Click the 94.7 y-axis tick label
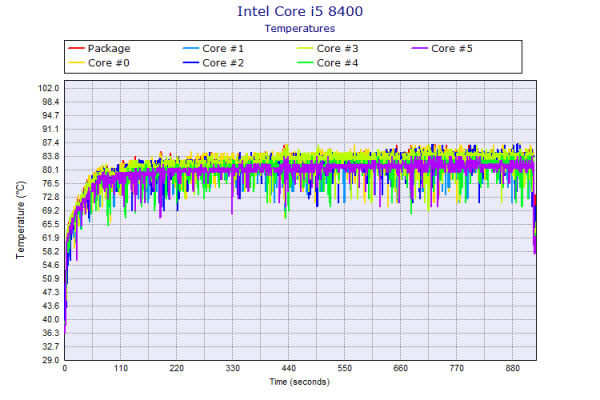 click(51, 116)
